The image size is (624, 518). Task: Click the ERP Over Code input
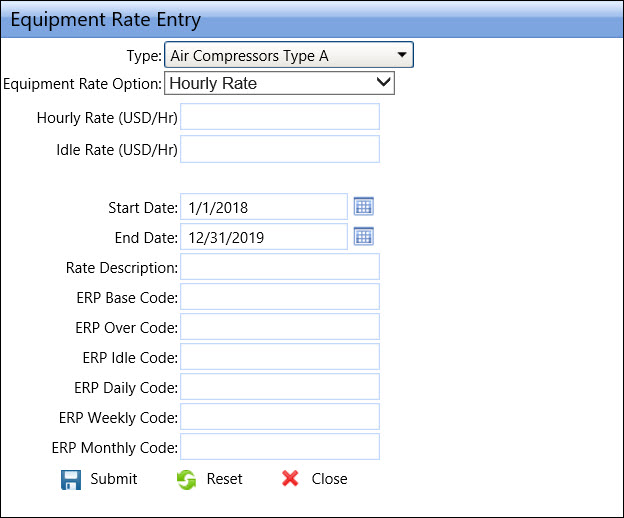pos(280,327)
